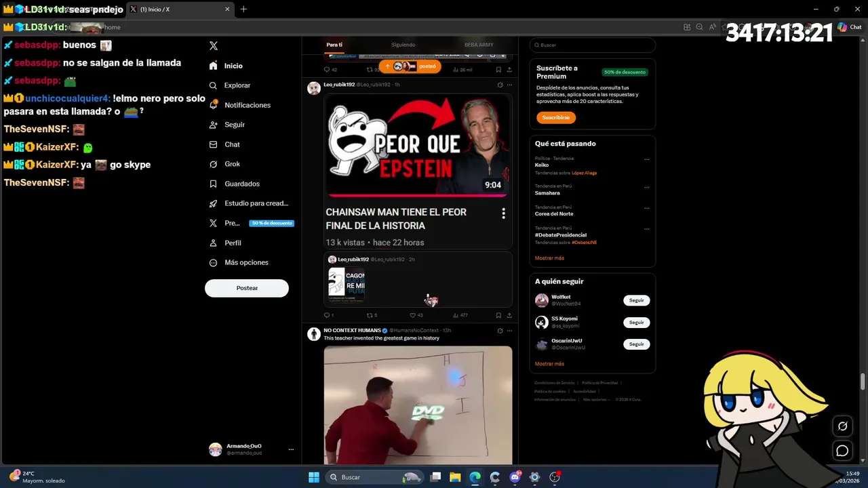This screenshot has height=488, width=868.
Task: Click the Buscar search field on X
Action: tap(593, 45)
